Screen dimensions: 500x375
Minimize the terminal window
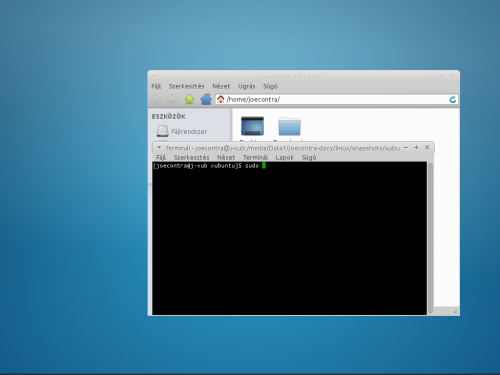406,147
